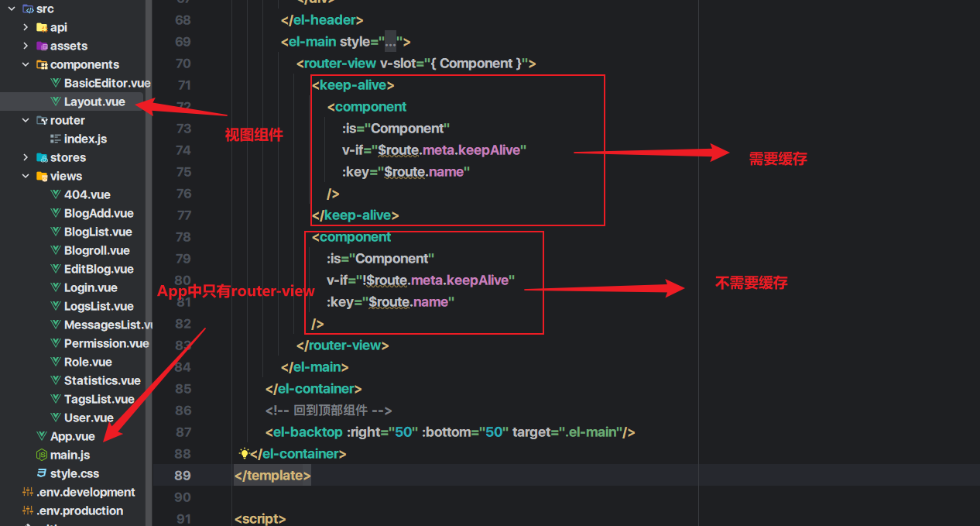This screenshot has width=980, height=526.
Task: Open Statistics.vue file
Action: (x=102, y=380)
